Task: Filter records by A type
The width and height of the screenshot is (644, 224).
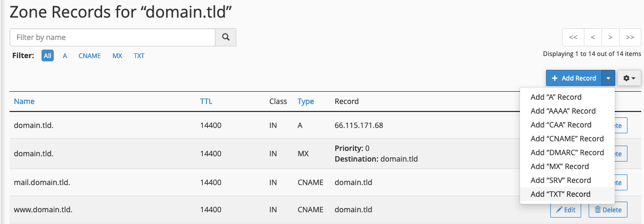Action: pos(65,55)
